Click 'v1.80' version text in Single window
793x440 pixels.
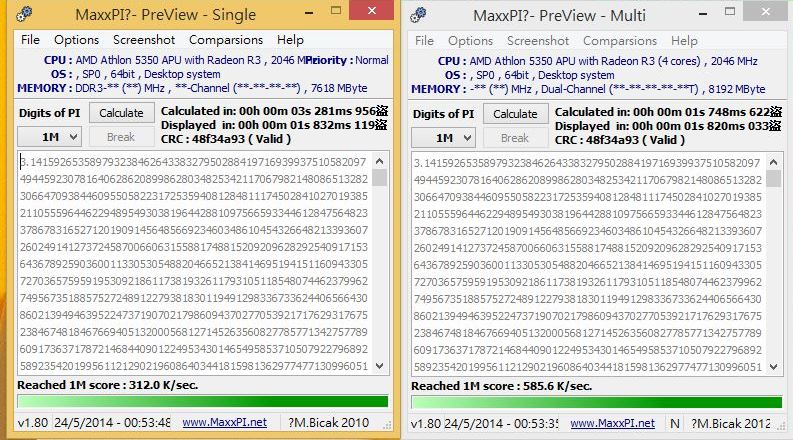click(x=33, y=422)
